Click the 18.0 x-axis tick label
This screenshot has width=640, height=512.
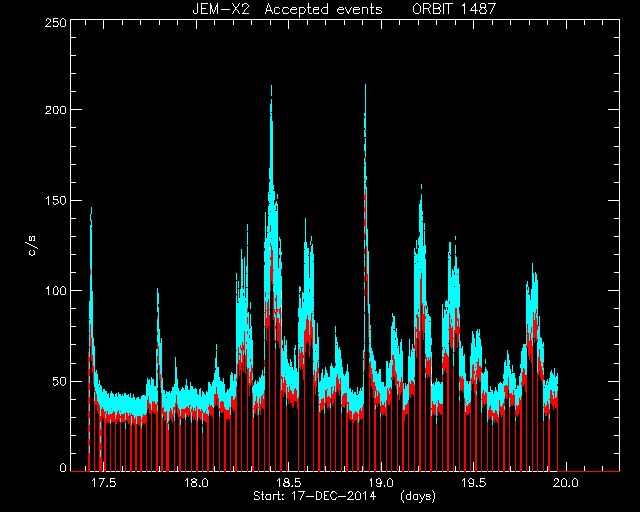[196, 483]
